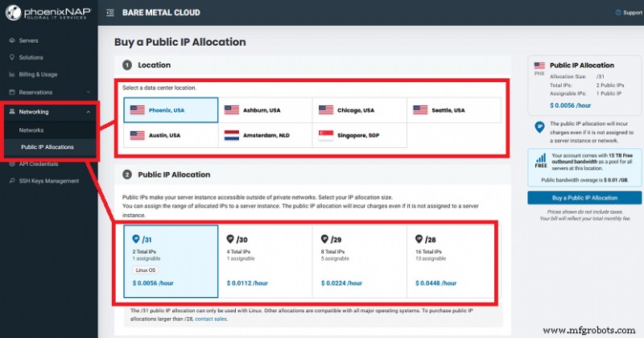The image size is (644, 338).
Task: Choose Amsterdam, NLD data center
Action: click(265, 134)
